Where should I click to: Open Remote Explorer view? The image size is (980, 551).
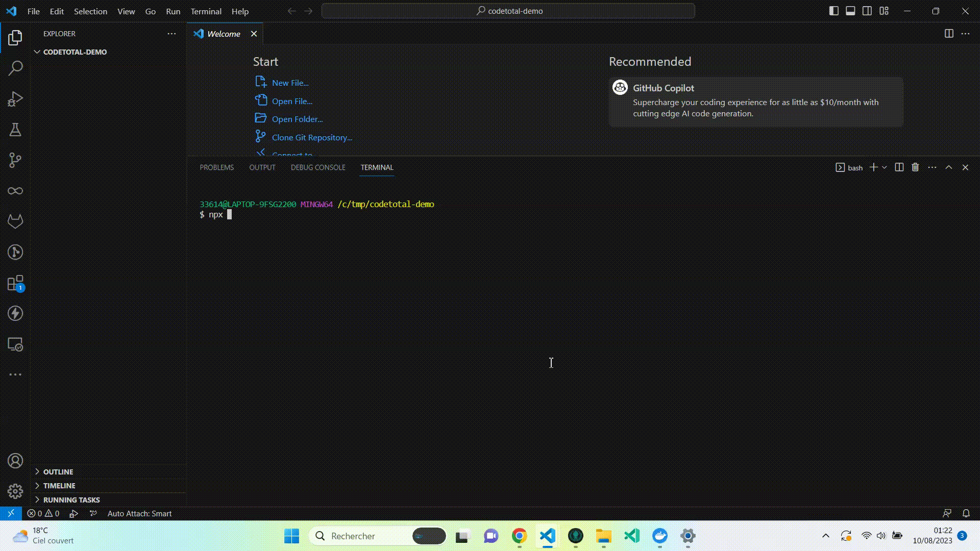15,344
